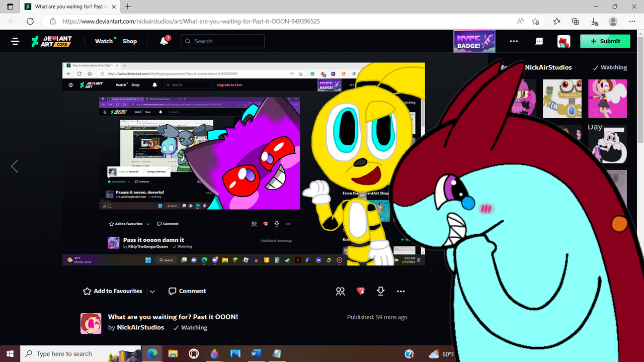Open NickAirStudios profile from sidebar heading
Screen dimensions: 644x362
click(x=548, y=67)
